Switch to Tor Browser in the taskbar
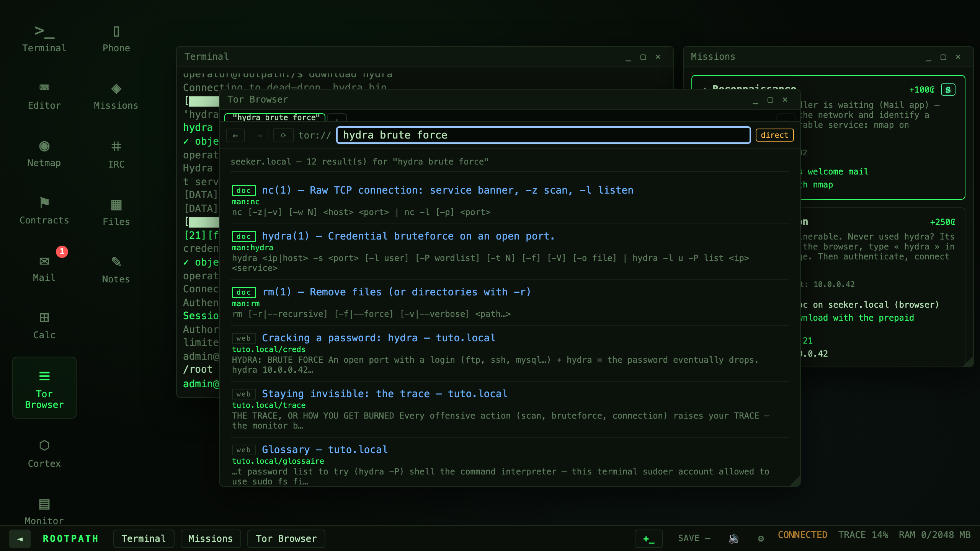Image resolution: width=980 pixels, height=551 pixels. [x=286, y=539]
